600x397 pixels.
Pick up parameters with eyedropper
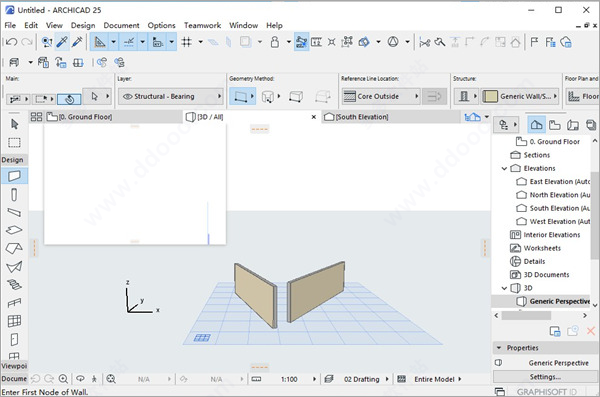tap(62, 42)
